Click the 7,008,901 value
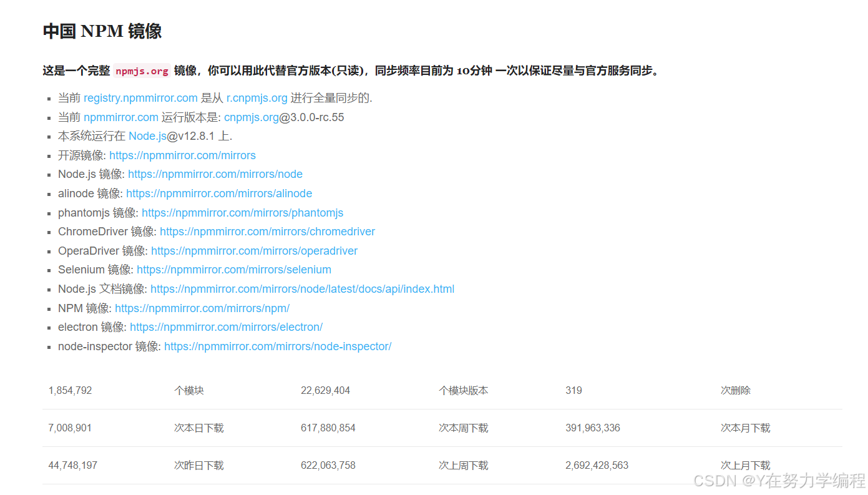The height and width of the screenshot is (495, 868). tap(70, 428)
